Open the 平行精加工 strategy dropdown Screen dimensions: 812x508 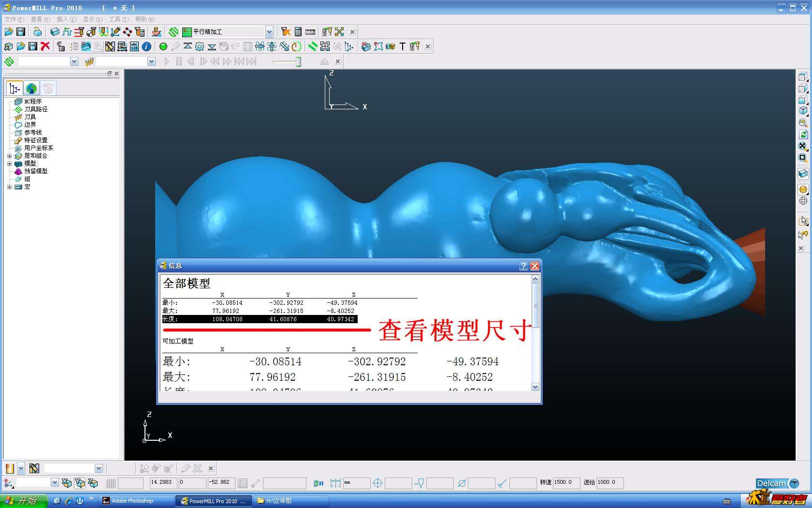coord(269,32)
